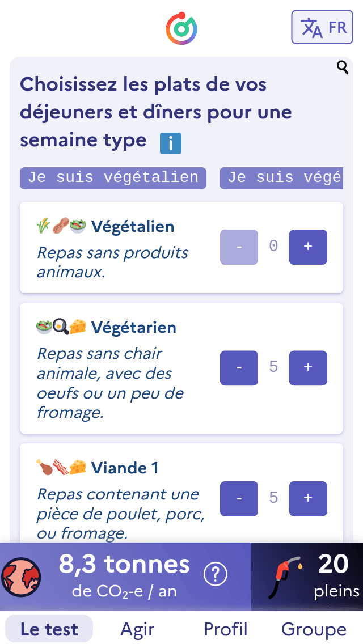Open the language switcher FR
The width and height of the screenshot is (363, 644).
click(322, 27)
